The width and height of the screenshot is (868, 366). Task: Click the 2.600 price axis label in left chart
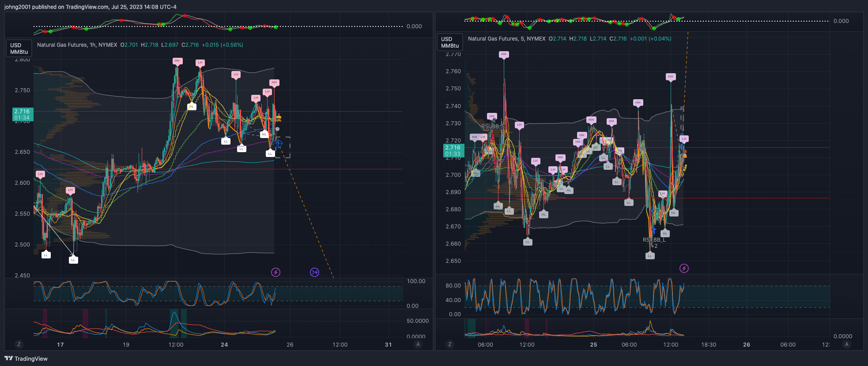23,183
